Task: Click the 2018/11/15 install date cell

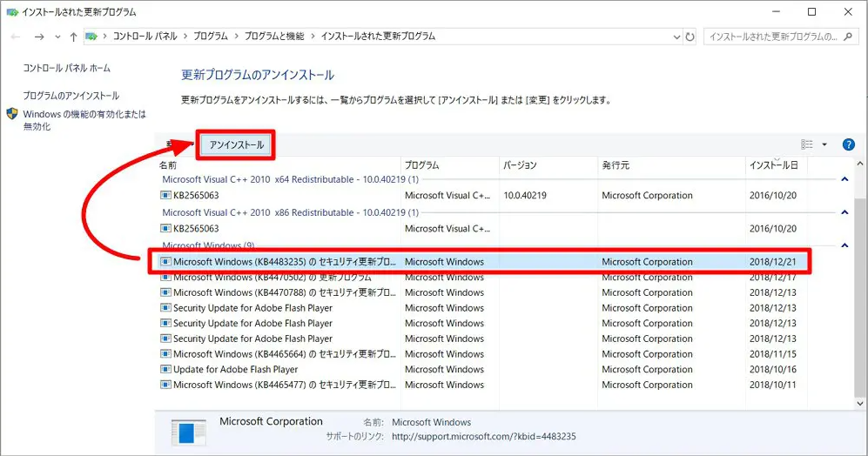Action: pos(773,354)
